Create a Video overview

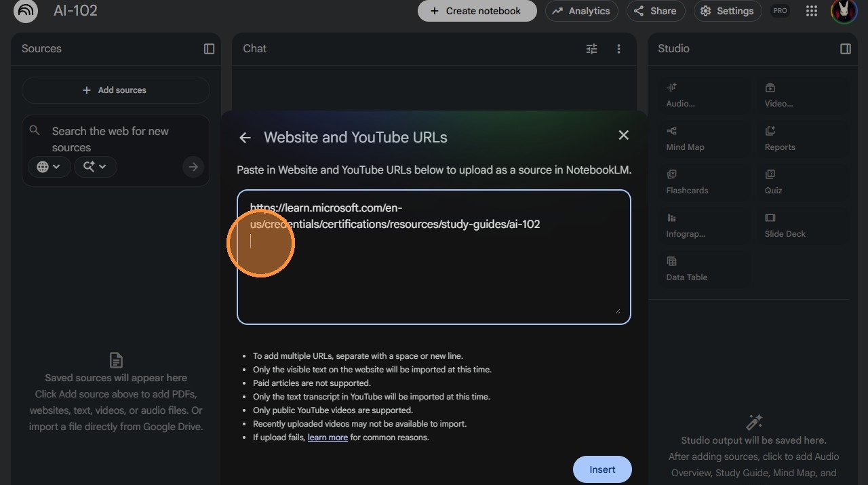(x=804, y=96)
